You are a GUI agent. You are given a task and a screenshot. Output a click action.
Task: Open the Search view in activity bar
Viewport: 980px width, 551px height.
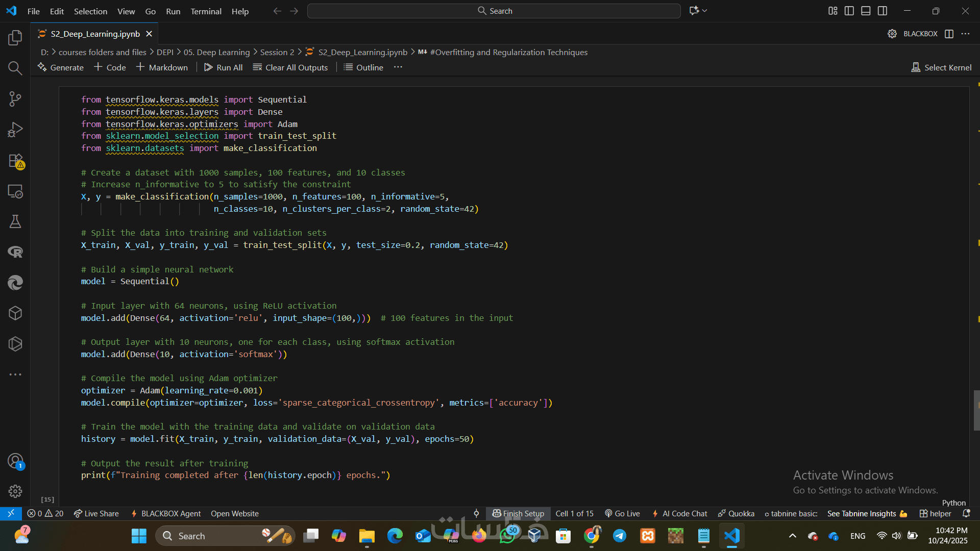(x=15, y=68)
